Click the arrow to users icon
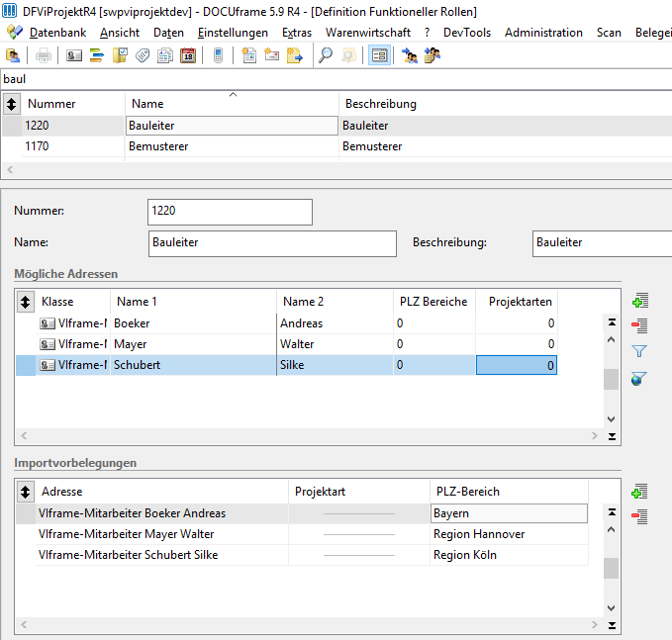 click(410, 55)
